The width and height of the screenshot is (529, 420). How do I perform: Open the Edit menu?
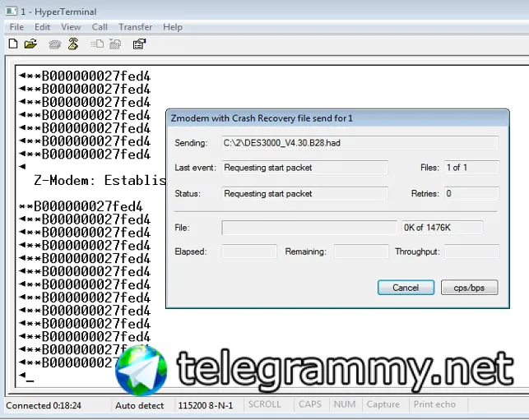click(x=42, y=27)
